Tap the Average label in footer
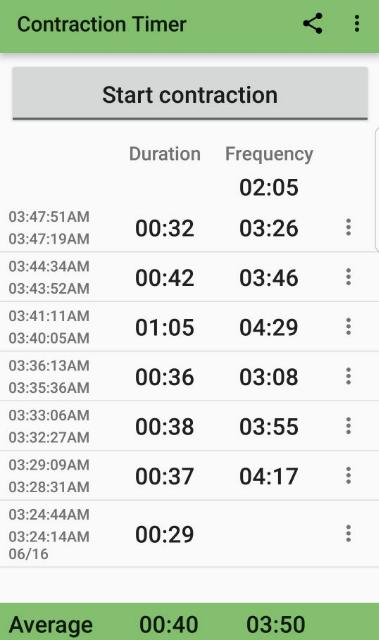The width and height of the screenshot is (379, 640). click(x=51, y=624)
